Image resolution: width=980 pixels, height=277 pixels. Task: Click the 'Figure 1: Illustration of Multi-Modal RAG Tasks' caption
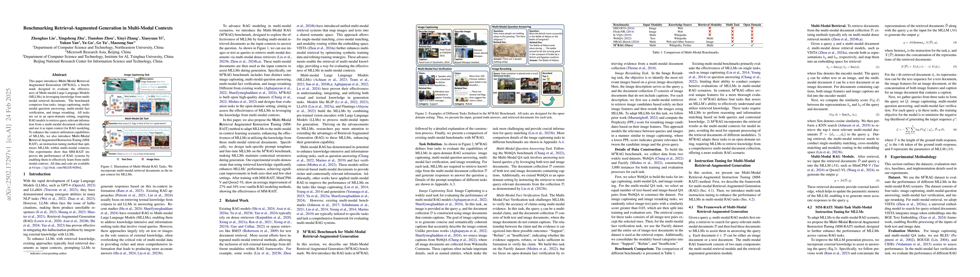pos(137,170)
